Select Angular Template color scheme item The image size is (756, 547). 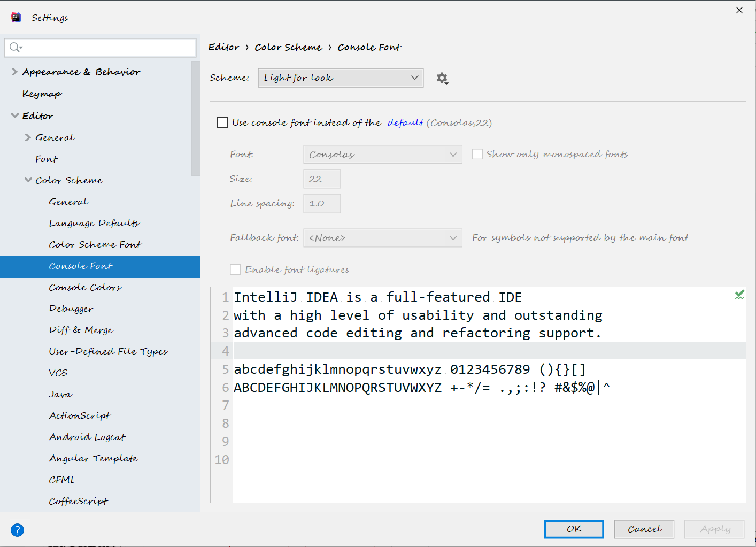pos(93,458)
